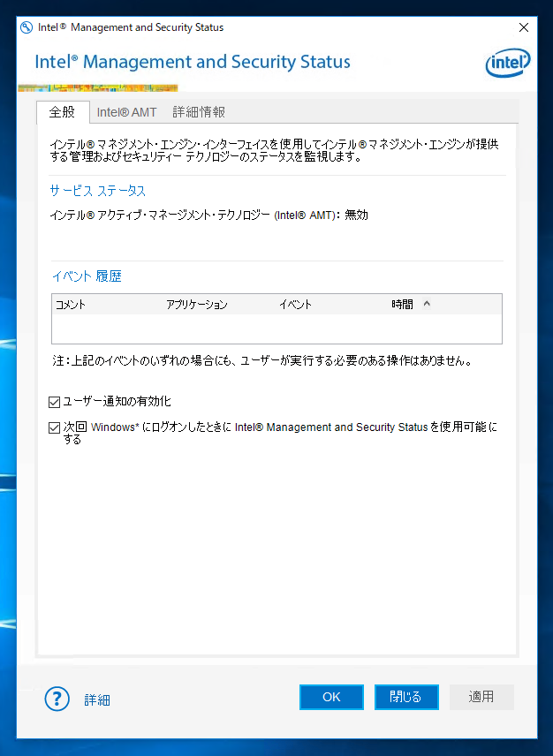Click the OK button
The image size is (553, 756).
point(331,697)
